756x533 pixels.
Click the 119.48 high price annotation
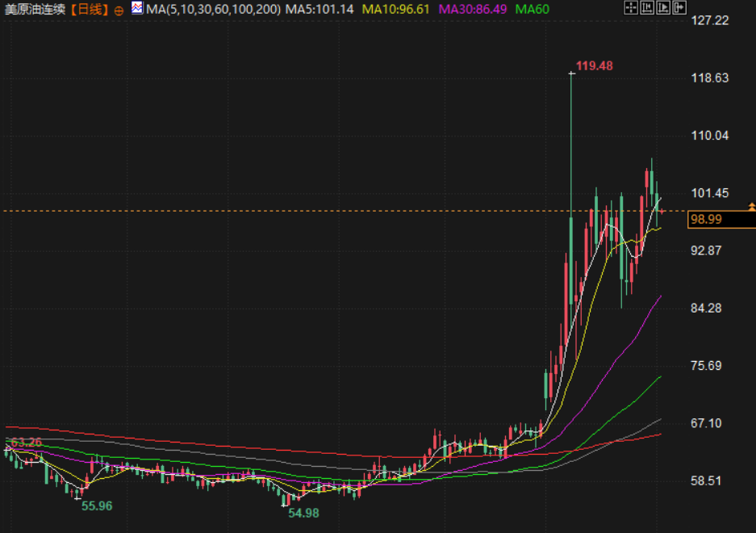coord(594,66)
